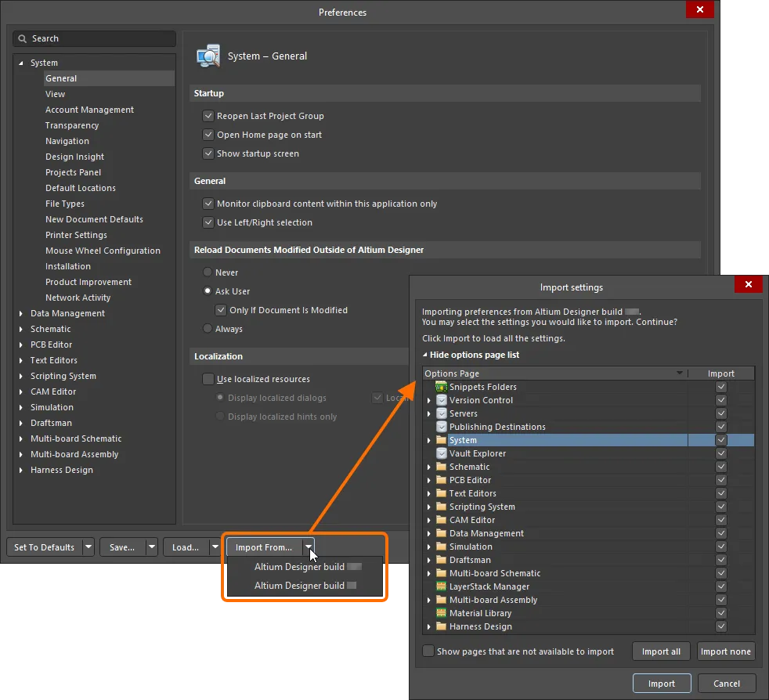Click the Snippets Folders icon in Import settings
769x700 pixels.
pyautogui.click(x=441, y=387)
